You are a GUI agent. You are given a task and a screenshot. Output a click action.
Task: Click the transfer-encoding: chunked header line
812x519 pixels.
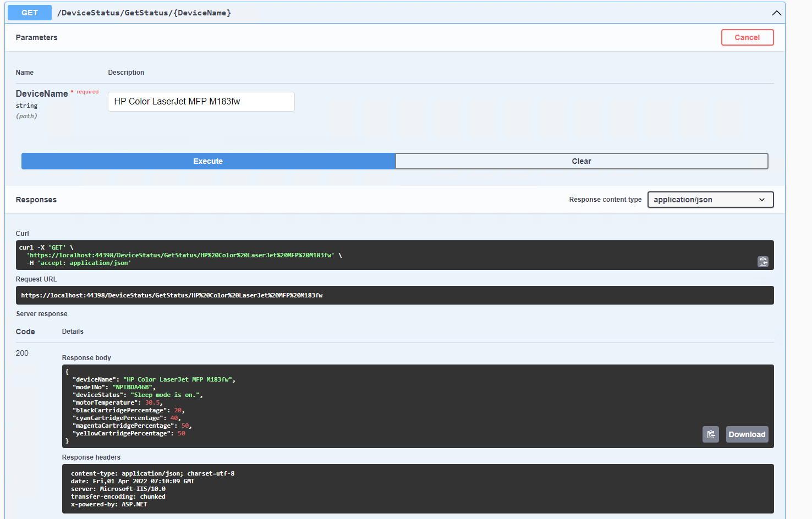click(x=118, y=496)
